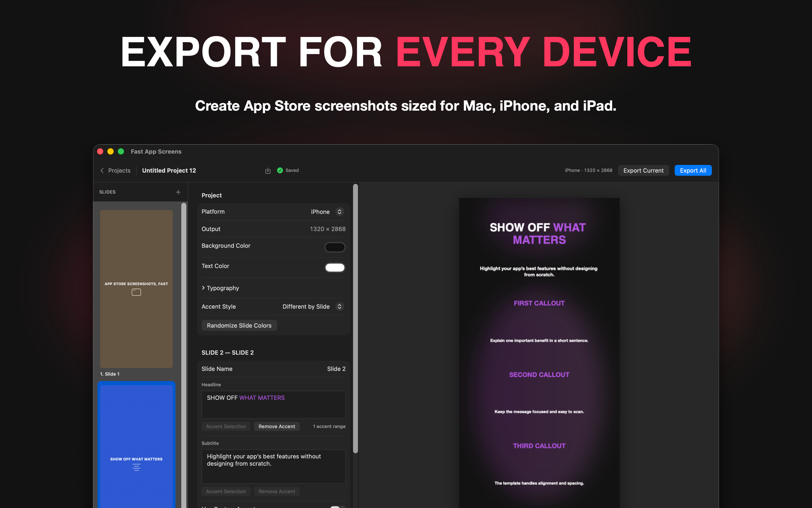Click the Project section heading
The height and width of the screenshot is (508, 812).
211,195
